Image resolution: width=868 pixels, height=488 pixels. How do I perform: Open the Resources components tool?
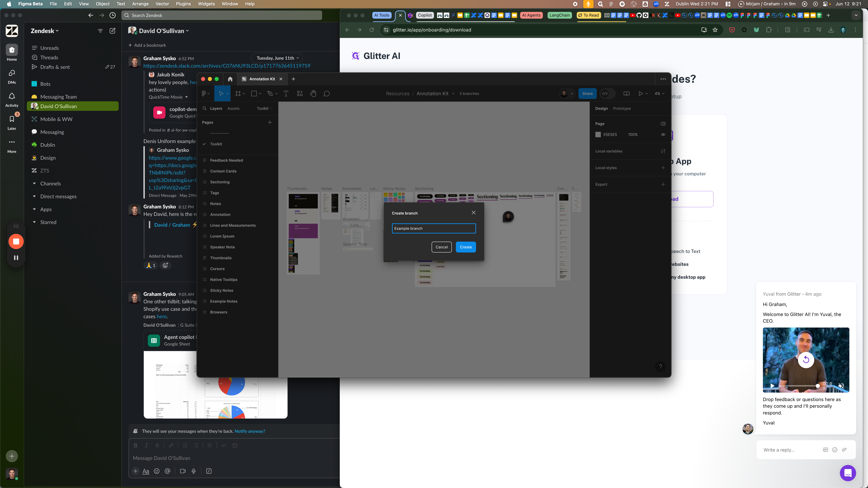[x=300, y=94]
